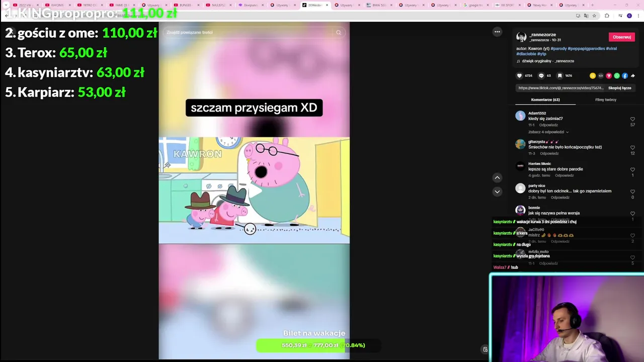Click username 'party nice' in comments
This screenshot has width=644, height=362.
coord(536,186)
